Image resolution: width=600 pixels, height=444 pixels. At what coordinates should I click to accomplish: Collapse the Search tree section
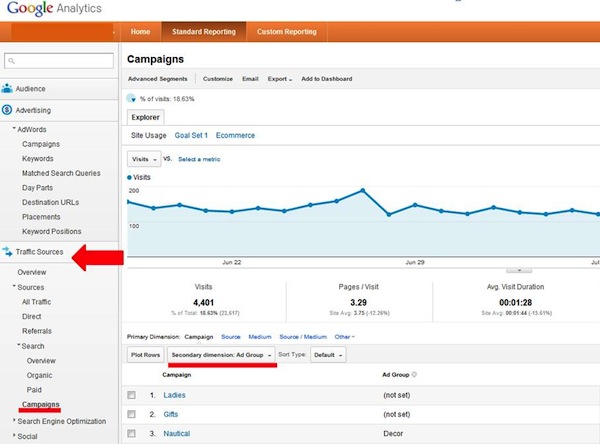(x=18, y=345)
